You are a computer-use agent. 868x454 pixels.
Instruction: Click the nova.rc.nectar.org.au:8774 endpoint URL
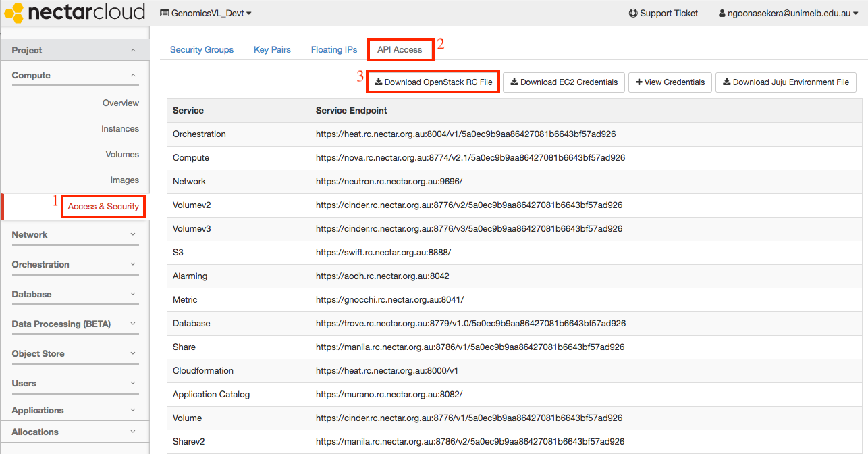coord(470,157)
